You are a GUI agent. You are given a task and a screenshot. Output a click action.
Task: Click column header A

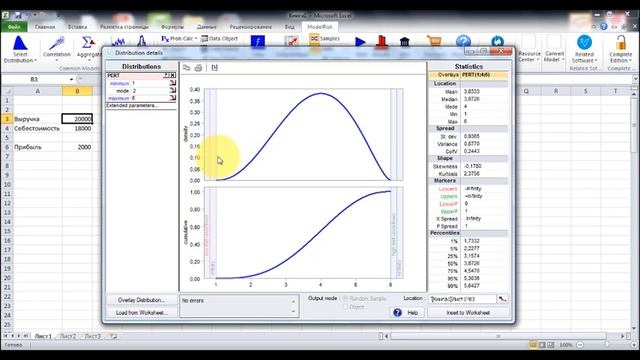[x=38, y=91]
